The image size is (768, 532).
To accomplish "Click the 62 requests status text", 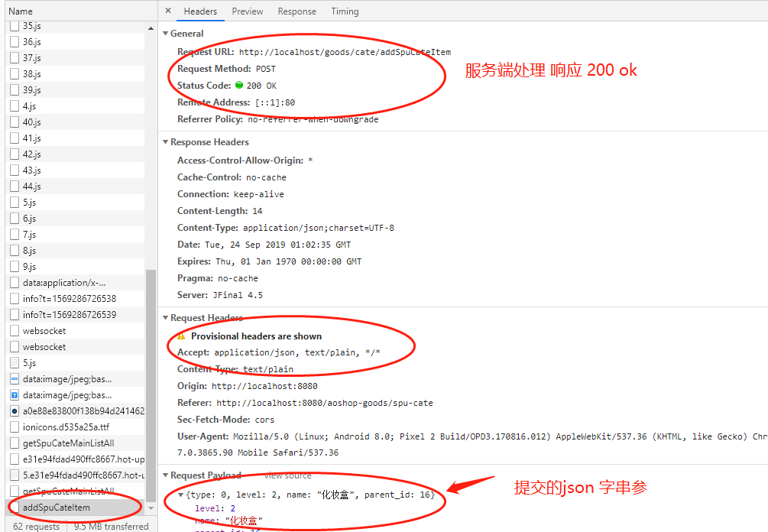I will pyautogui.click(x=36, y=526).
